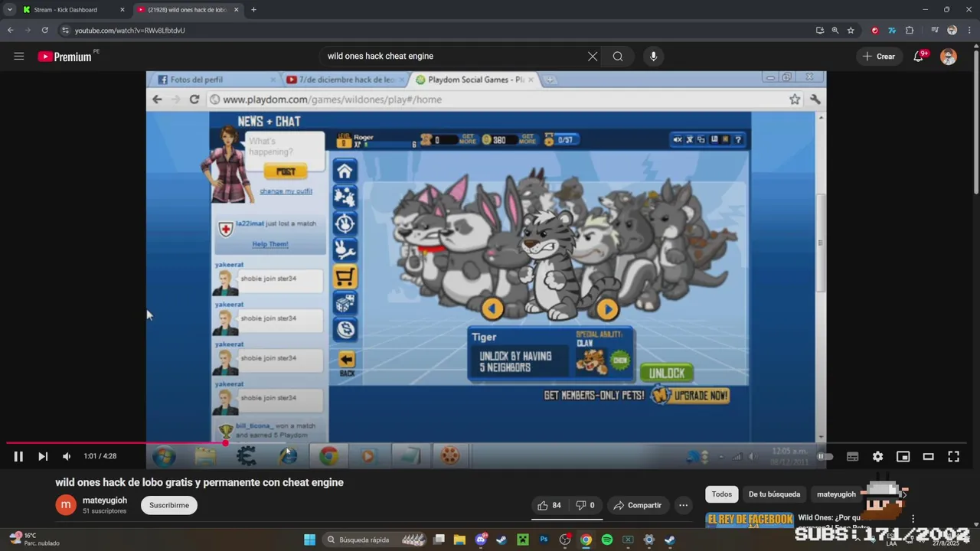Enter fullscreen video mode
980x551 pixels.
pyautogui.click(x=953, y=456)
